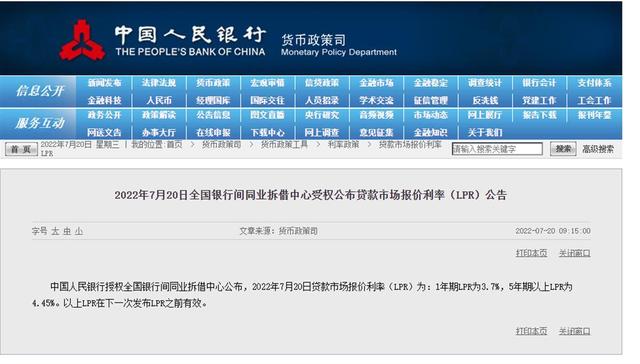This screenshot has height=364, width=640.
Task: Click the upper 打印本页 link
Action: point(531,253)
